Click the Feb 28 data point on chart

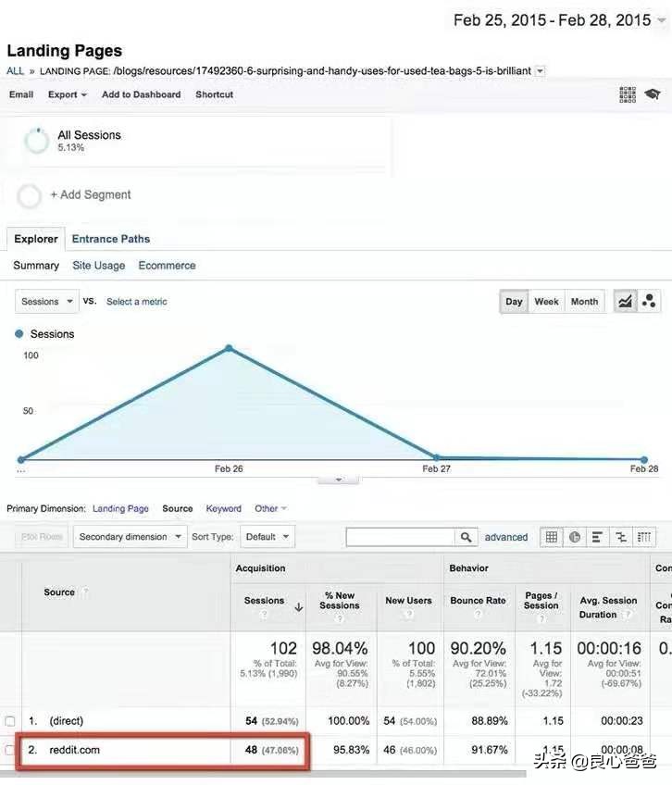[644, 459]
